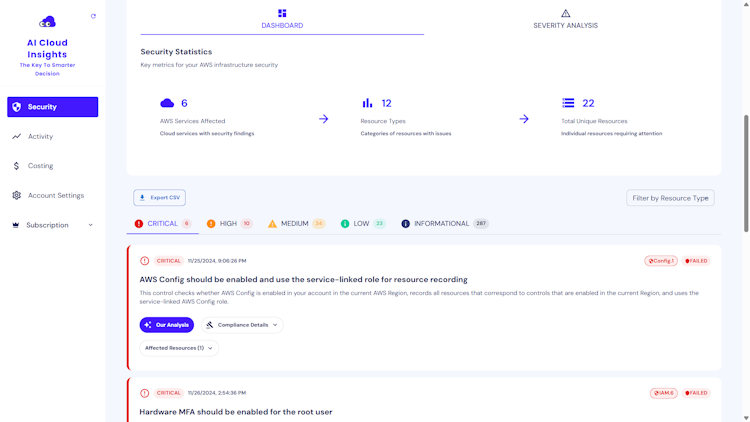Click the FAILED badge on Hardware MFA finding

pos(696,393)
